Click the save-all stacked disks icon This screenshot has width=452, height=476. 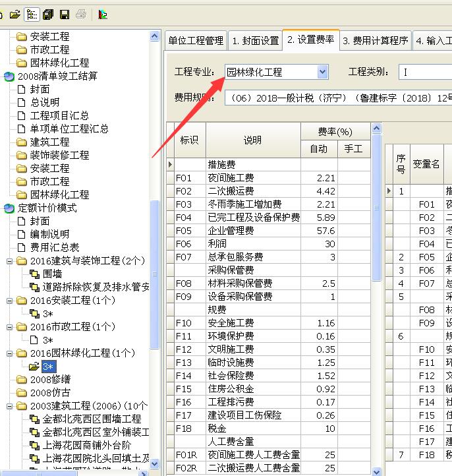coord(48,15)
